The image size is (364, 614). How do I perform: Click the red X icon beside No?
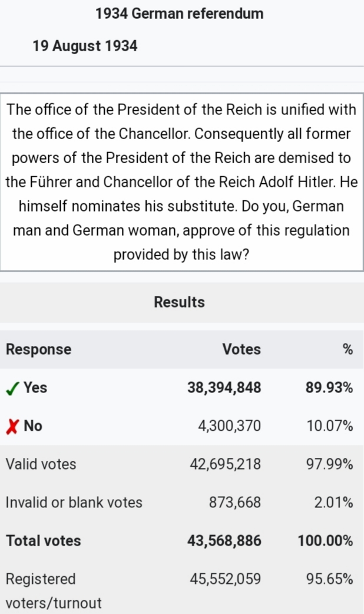coord(12,426)
